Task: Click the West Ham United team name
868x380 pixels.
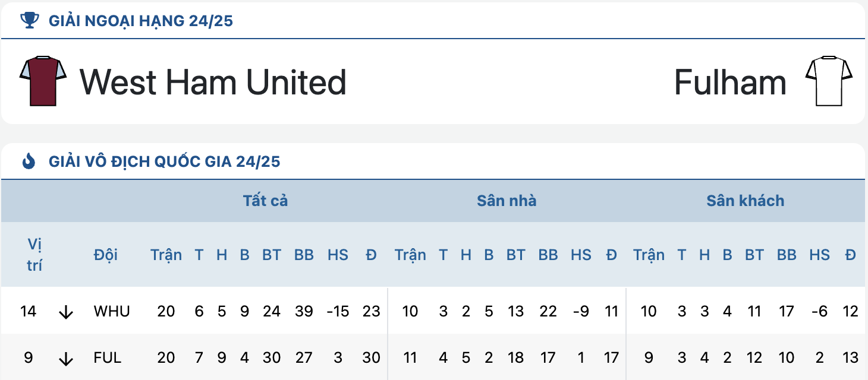Action: tap(213, 82)
